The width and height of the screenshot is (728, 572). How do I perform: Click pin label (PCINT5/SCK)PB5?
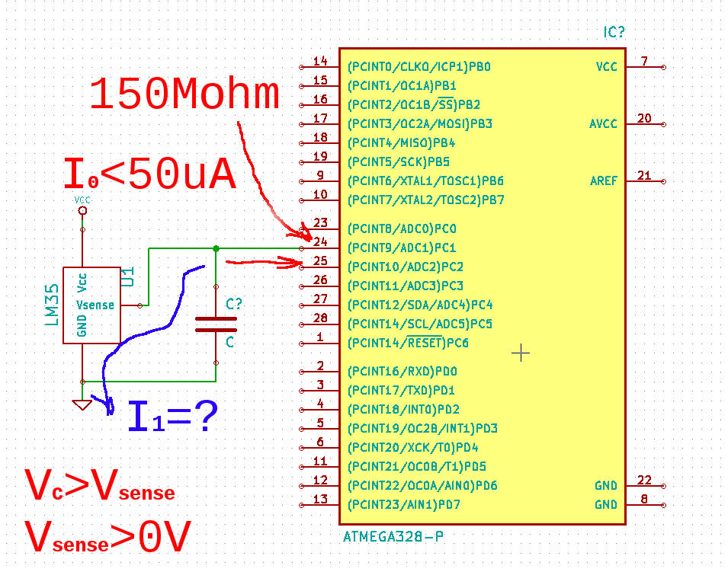pyautogui.click(x=399, y=162)
